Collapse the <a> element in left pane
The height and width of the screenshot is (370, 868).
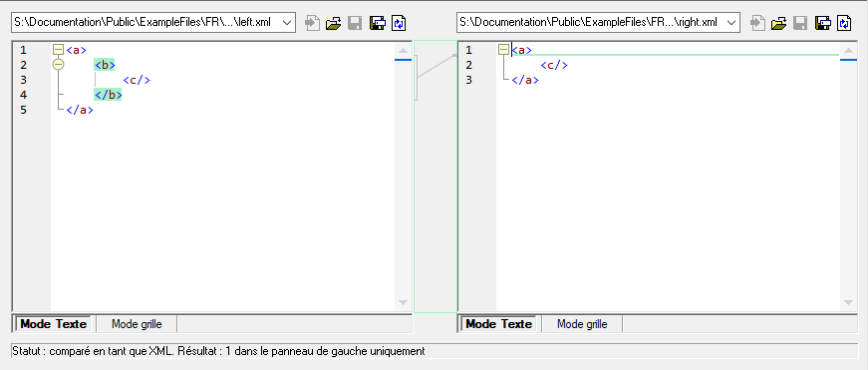coord(58,50)
